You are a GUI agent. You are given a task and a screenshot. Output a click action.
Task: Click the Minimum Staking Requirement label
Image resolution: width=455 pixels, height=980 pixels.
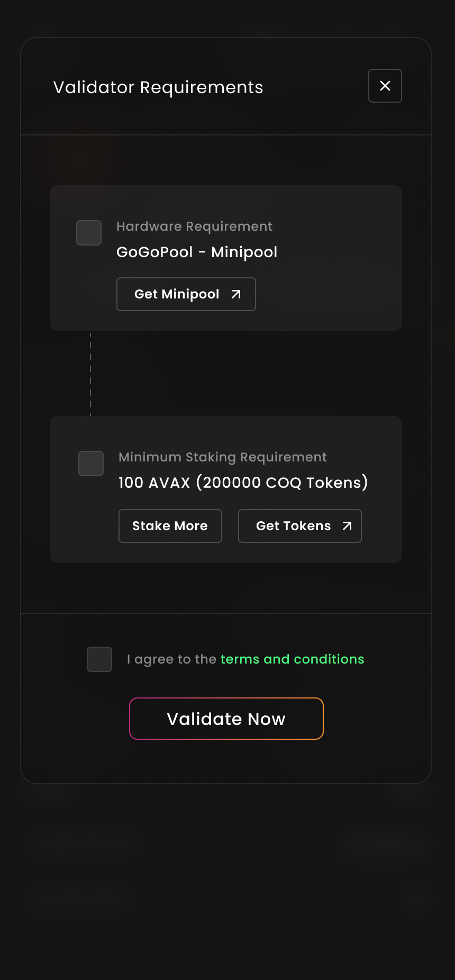pyautogui.click(x=223, y=457)
